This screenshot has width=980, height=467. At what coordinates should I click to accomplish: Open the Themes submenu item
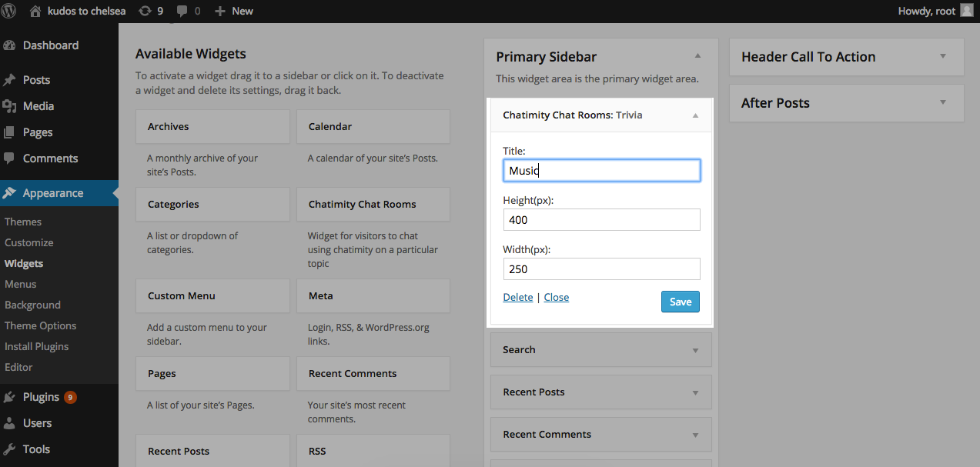pyautogui.click(x=23, y=222)
